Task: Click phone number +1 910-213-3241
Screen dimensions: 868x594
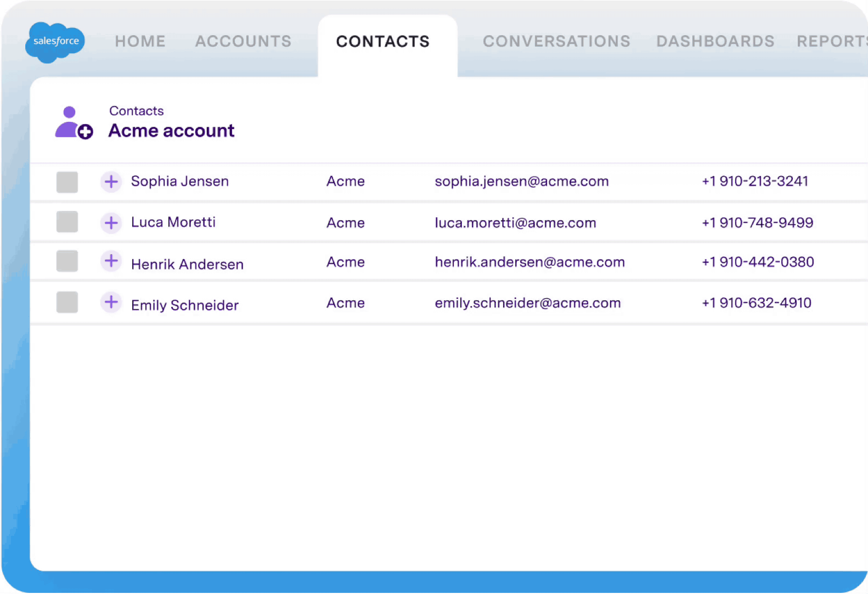Action: coord(755,181)
